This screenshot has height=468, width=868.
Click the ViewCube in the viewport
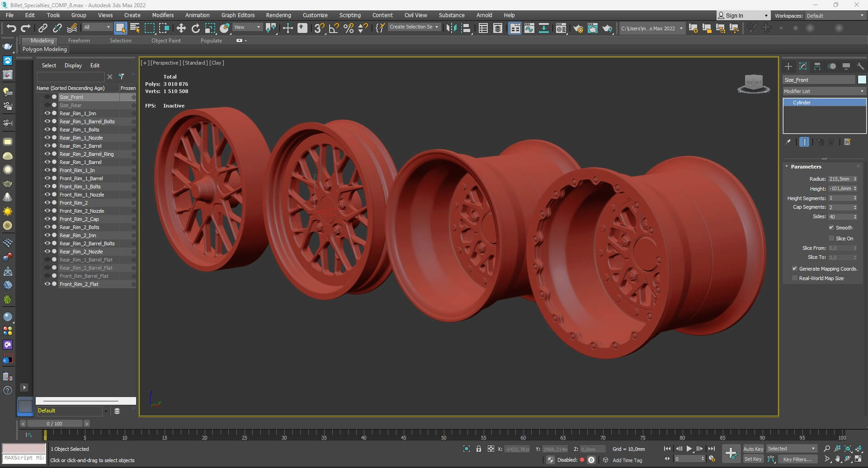754,84
